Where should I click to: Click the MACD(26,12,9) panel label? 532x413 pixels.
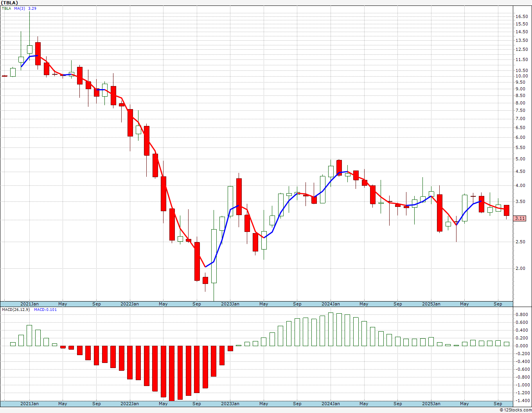[x=15, y=310]
